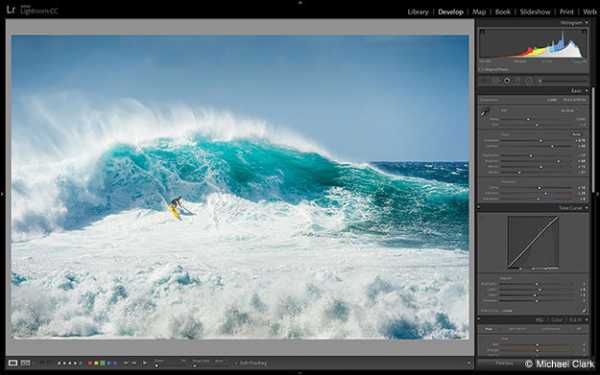Set the red color label
This screenshot has height=375, width=600.
pos(90,363)
